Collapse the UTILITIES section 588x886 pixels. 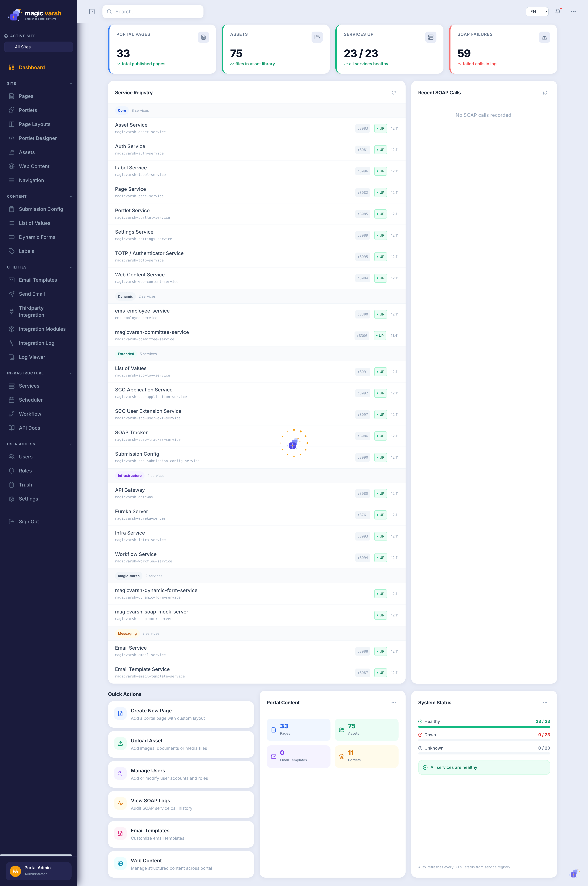71,267
